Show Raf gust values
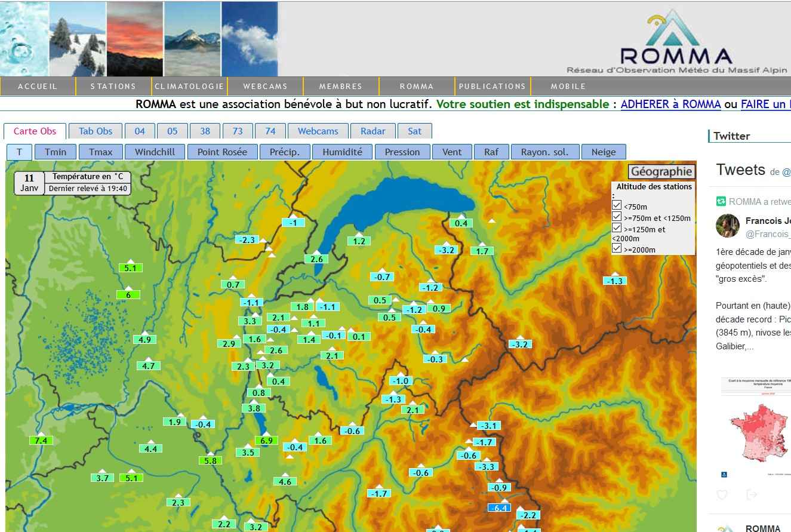 tap(491, 152)
